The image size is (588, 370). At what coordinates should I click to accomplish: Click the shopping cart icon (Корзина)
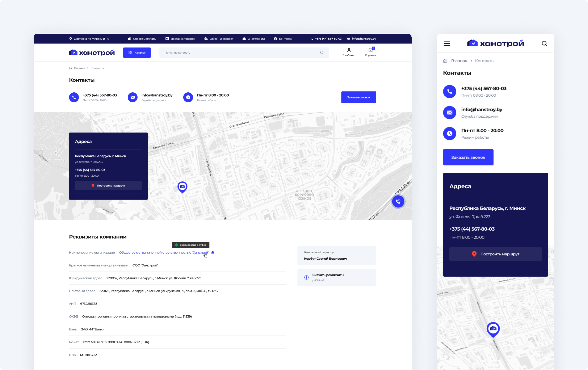(x=370, y=50)
